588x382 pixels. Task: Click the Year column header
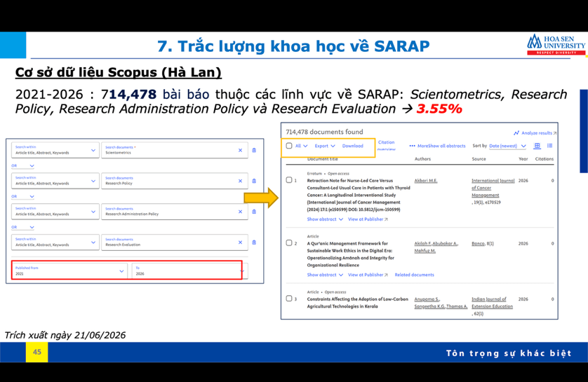pyautogui.click(x=523, y=159)
